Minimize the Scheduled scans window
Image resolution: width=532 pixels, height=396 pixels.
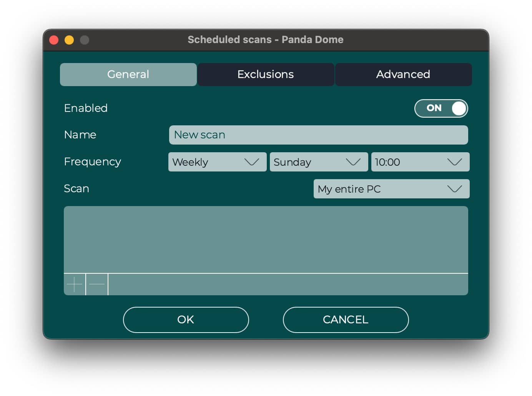pyautogui.click(x=69, y=40)
